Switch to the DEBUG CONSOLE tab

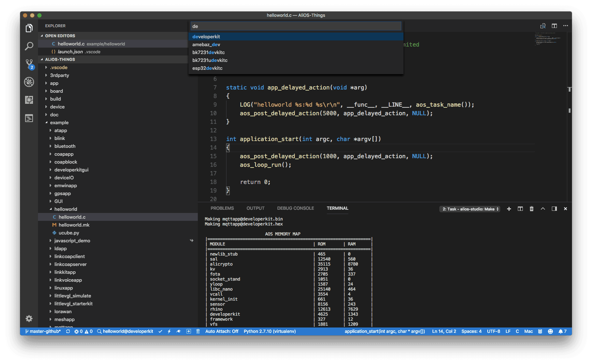coord(295,208)
